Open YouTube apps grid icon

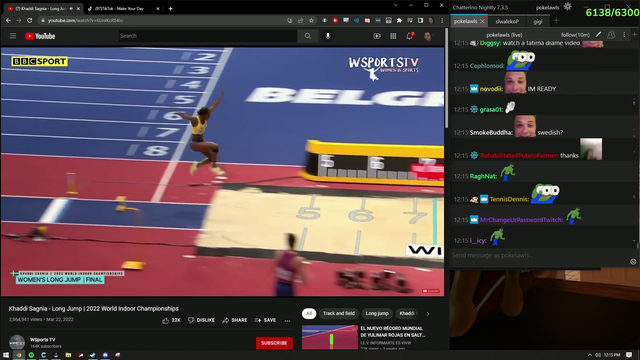[393, 36]
